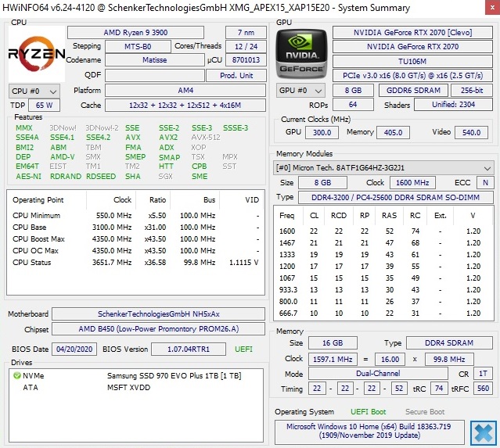This screenshot has height=448, width=500.
Task: Click the Dual-Channel mode field
Action: pyautogui.click(x=378, y=374)
